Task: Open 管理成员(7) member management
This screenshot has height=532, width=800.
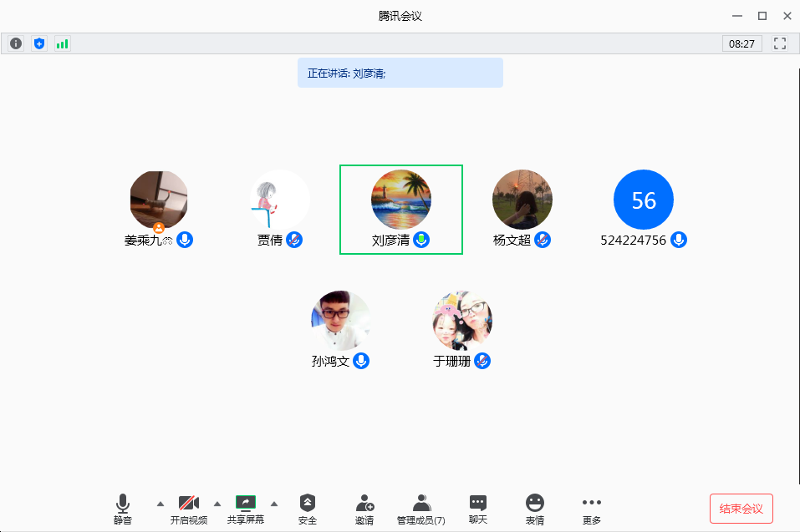Action: pos(421,509)
